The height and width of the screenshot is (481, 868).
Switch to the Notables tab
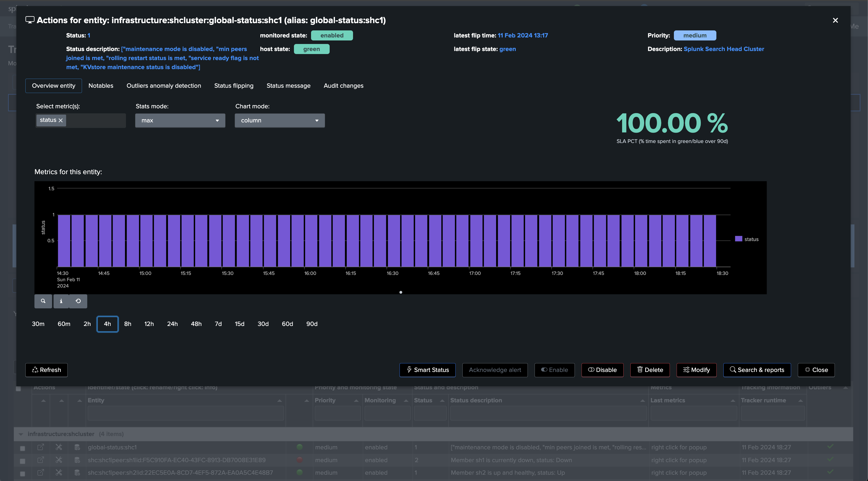point(101,85)
